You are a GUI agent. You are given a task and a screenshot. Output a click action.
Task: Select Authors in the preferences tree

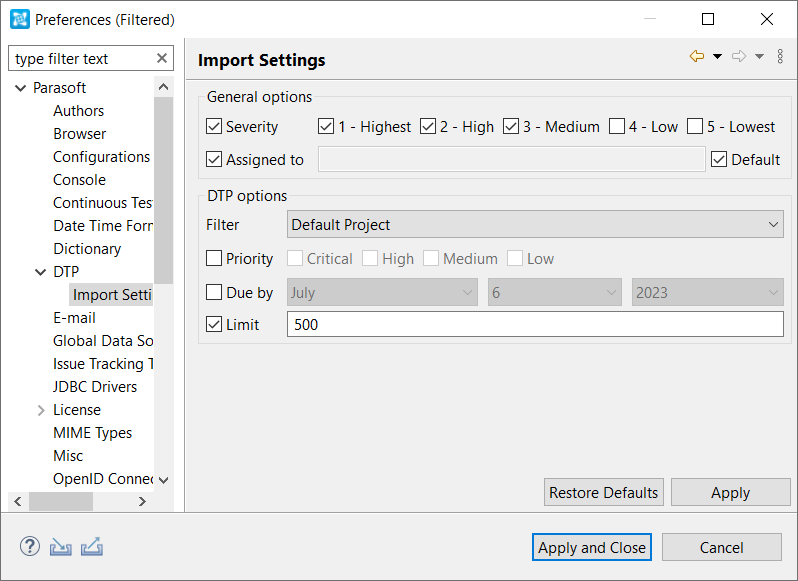tap(78, 111)
